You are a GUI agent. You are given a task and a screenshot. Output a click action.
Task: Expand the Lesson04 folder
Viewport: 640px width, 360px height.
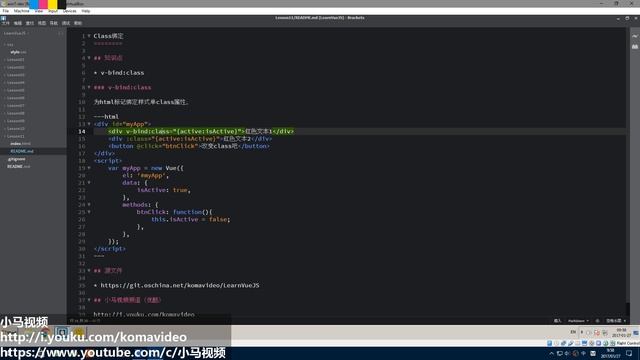tap(15, 83)
